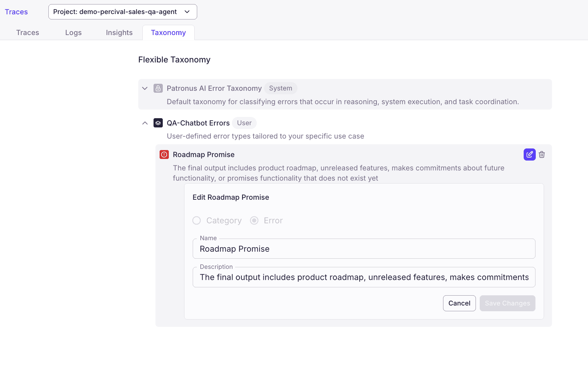Select the Taxonomy tab

[x=168, y=32]
